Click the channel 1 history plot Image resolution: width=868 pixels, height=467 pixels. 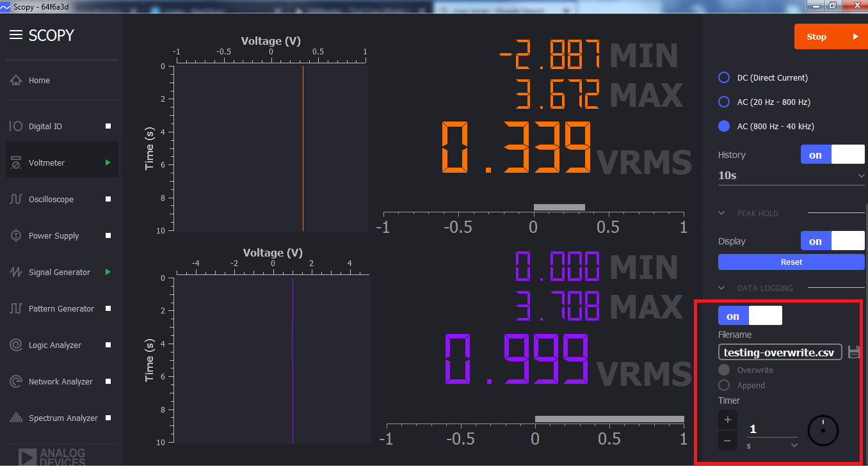(270, 148)
